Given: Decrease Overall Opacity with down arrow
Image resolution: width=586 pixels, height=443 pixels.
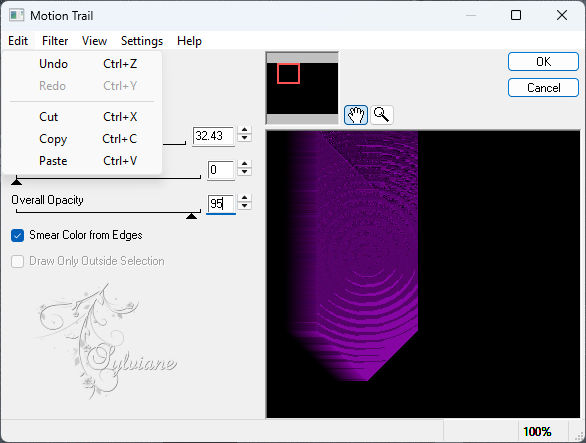Looking at the screenshot, I should pos(244,205).
